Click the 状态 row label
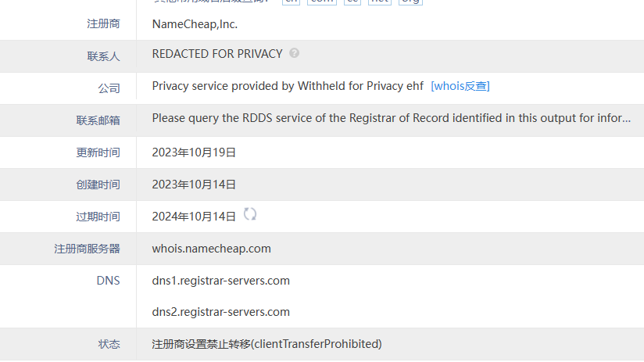The width and height of the screenshot is (644, 362). [109, 344]
